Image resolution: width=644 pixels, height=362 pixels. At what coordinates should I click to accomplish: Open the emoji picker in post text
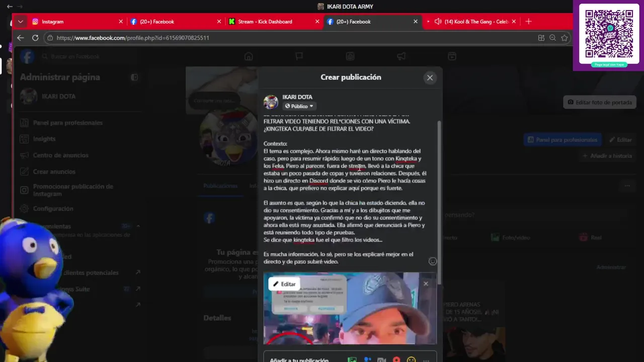433,261
